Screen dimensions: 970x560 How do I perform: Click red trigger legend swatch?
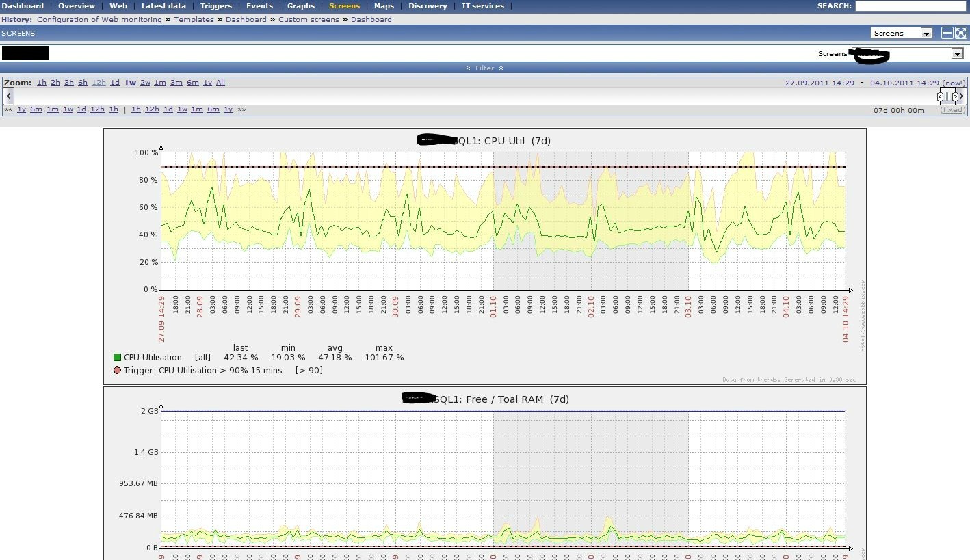click(x=118, y=371)
